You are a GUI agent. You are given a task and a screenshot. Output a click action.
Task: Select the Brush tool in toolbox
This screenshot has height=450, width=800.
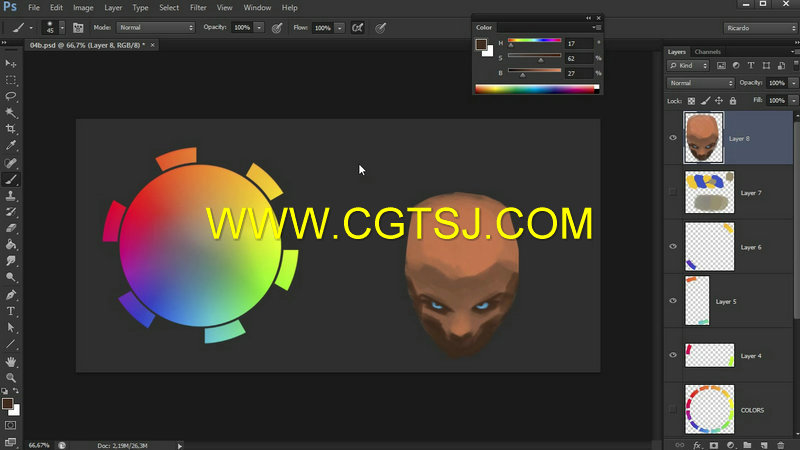click(x=11, y=179)
